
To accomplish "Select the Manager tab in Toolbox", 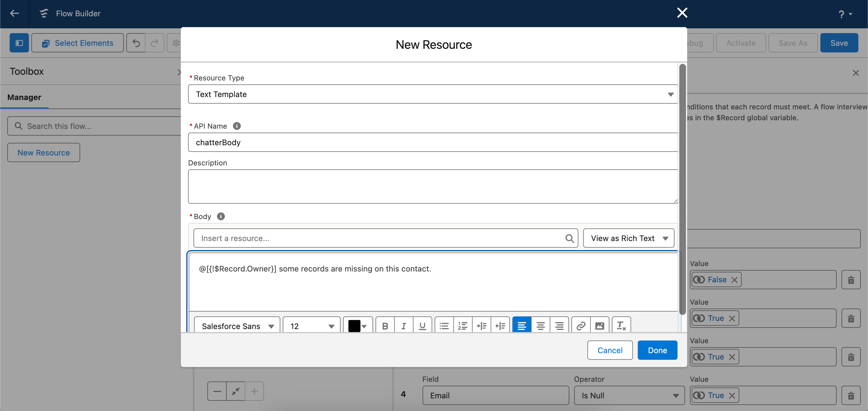I will (24, 97).
